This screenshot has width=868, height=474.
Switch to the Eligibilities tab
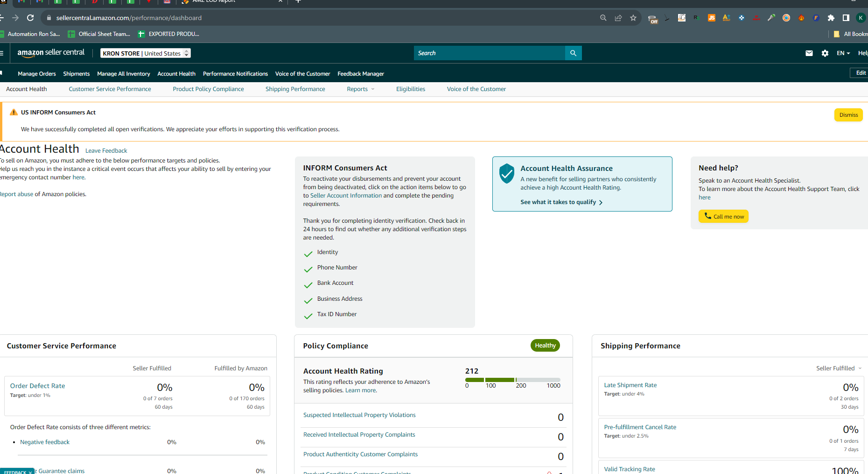tap(411, 89)
